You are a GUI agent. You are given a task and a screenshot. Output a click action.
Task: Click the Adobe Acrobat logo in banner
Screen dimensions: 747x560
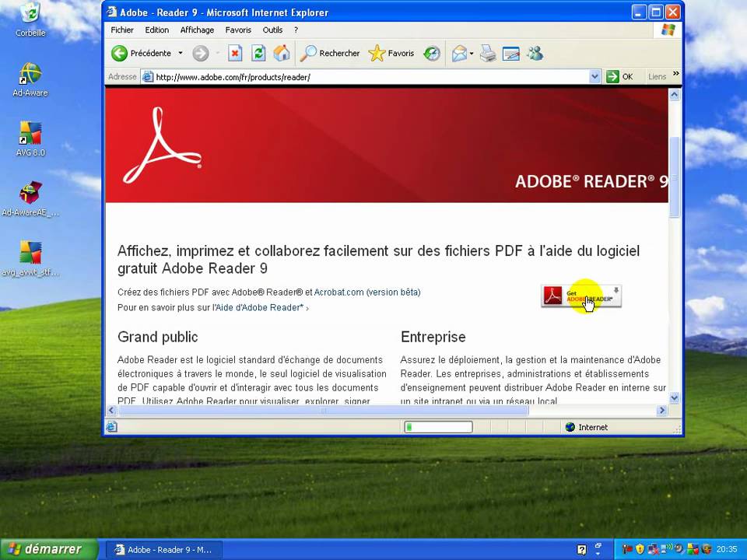pos(162,145)
